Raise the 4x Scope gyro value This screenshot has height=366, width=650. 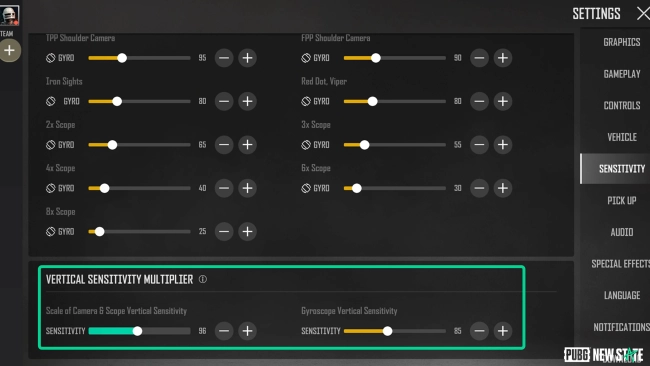tap(247, 188)
